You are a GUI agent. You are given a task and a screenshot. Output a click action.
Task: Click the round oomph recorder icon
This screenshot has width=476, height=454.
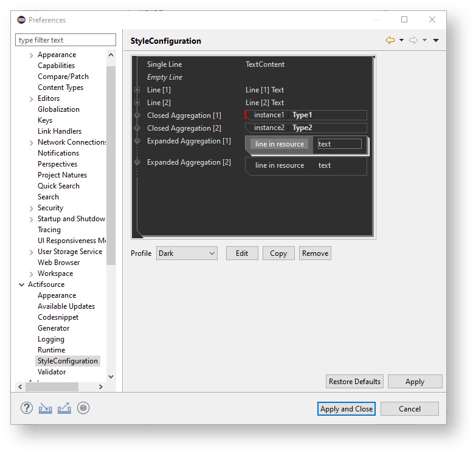coord(83,408)
